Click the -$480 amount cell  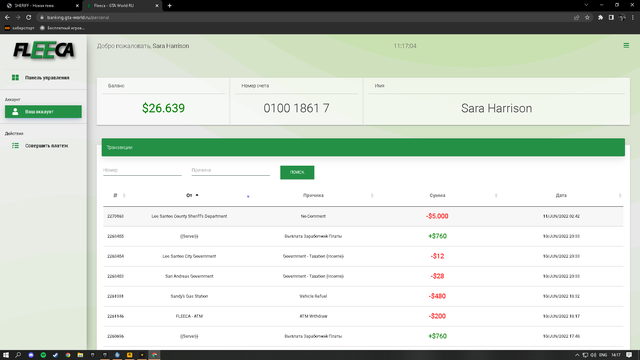(x=437, y=296)
